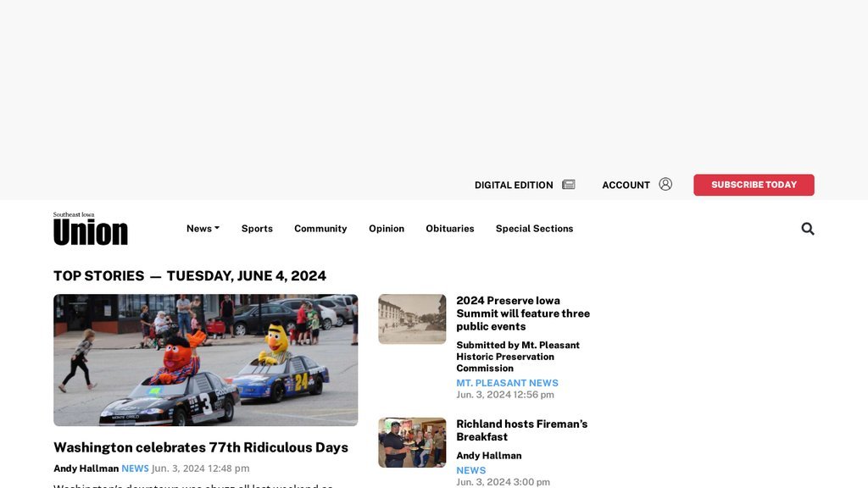This screenshot has width=868, height=488.
Task: Click the blue NEWS tag beside Jun. 3 12:48 pm
Action: pyautogui.click(x=135, y=468)
